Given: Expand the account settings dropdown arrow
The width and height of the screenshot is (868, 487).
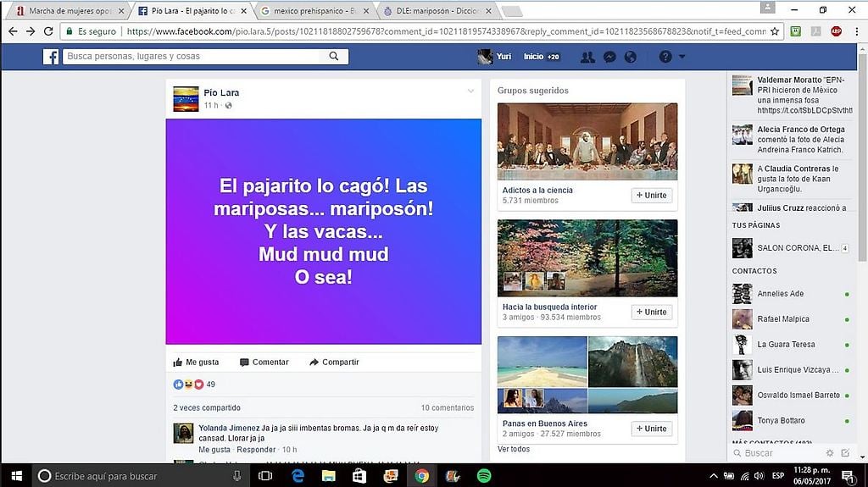Looking at the screenshot, I should coord(682,57).
